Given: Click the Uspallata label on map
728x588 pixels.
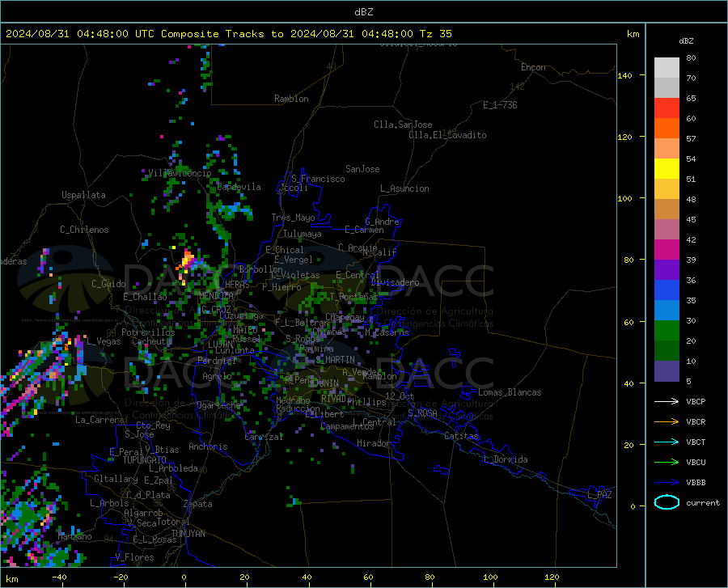Looking at the screenshot, I should (83, 195).
